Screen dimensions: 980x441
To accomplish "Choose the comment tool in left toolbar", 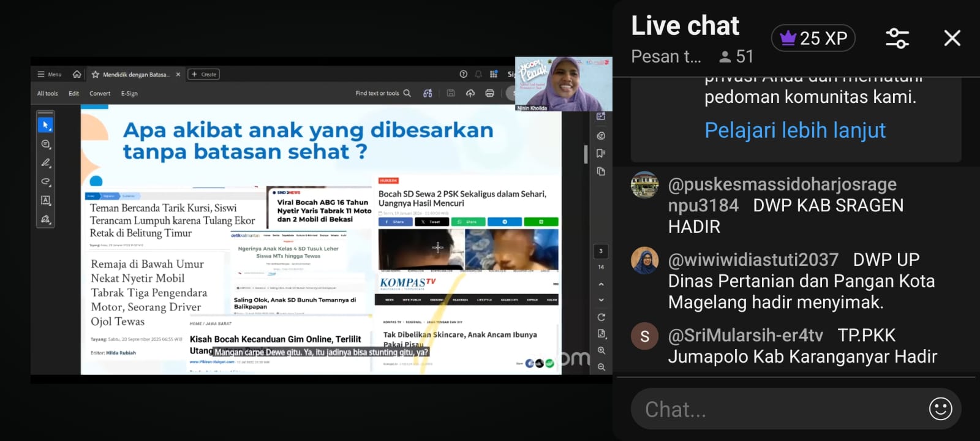I will click(x=45, y=144).
